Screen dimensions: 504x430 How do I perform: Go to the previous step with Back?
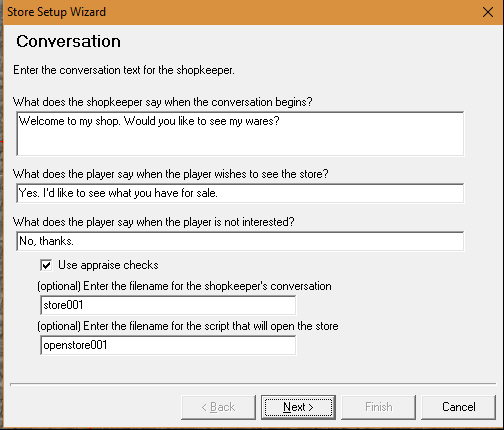218,407
